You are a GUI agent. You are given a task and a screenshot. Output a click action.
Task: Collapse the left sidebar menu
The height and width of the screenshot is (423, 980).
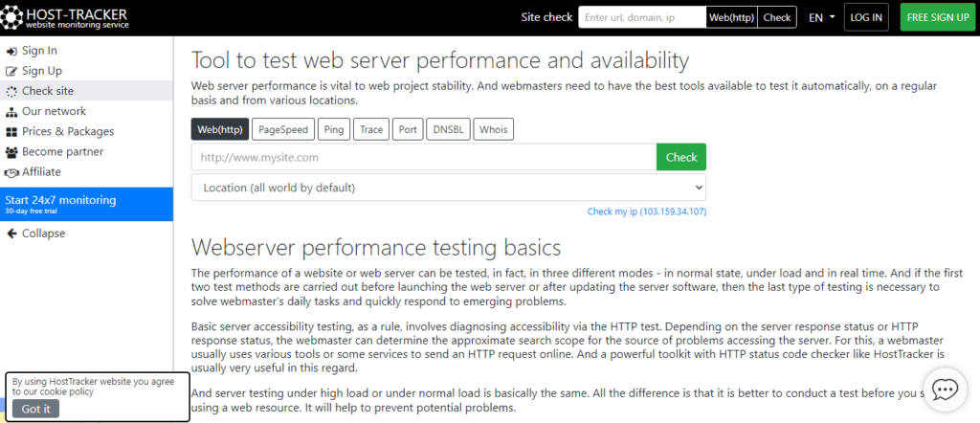[43, 234]
